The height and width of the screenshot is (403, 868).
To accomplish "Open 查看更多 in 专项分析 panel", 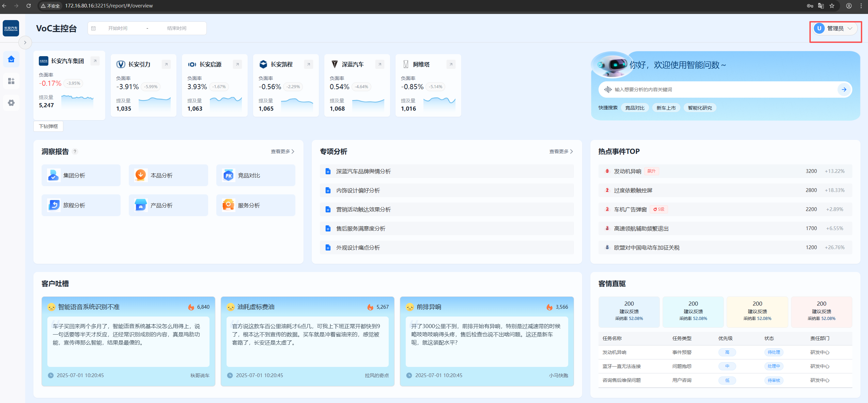I will point(561,151).
